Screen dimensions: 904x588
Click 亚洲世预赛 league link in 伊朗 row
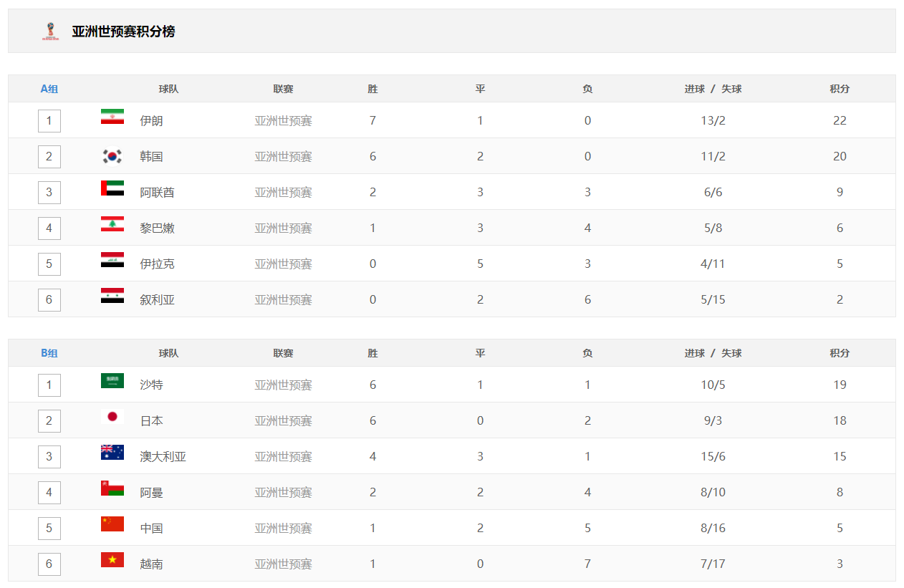point(284,120)
